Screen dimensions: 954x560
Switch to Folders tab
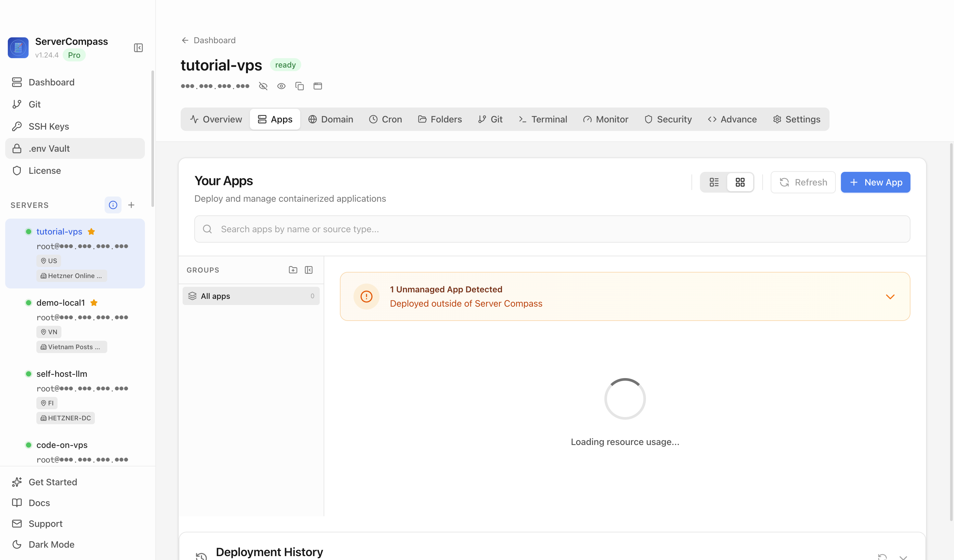click(x=440, y=119)
